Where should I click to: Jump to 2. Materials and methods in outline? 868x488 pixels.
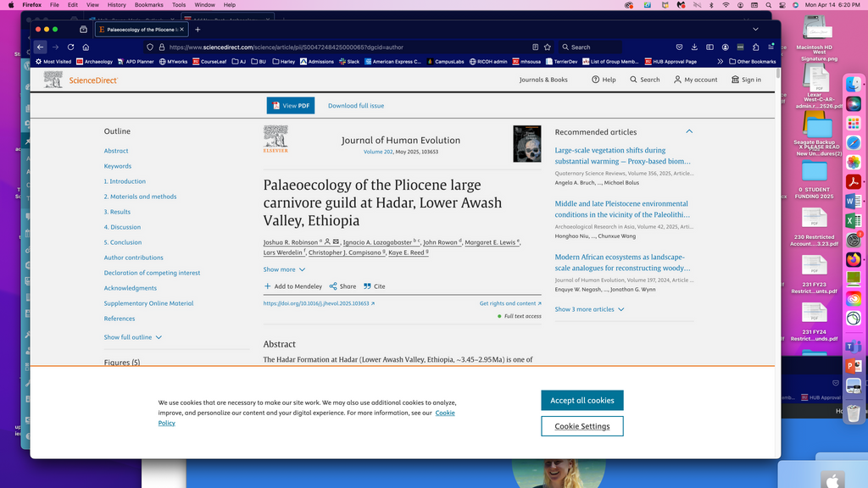tap(140, 197)
